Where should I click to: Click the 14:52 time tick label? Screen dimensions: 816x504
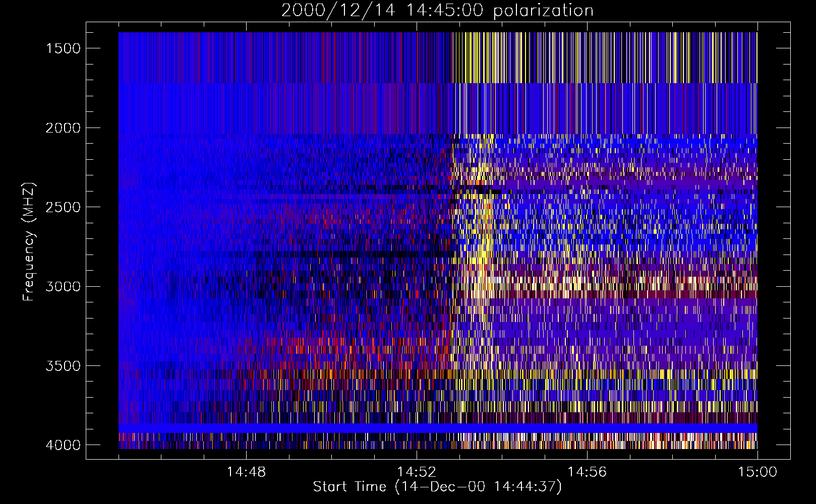pos(417,472)
